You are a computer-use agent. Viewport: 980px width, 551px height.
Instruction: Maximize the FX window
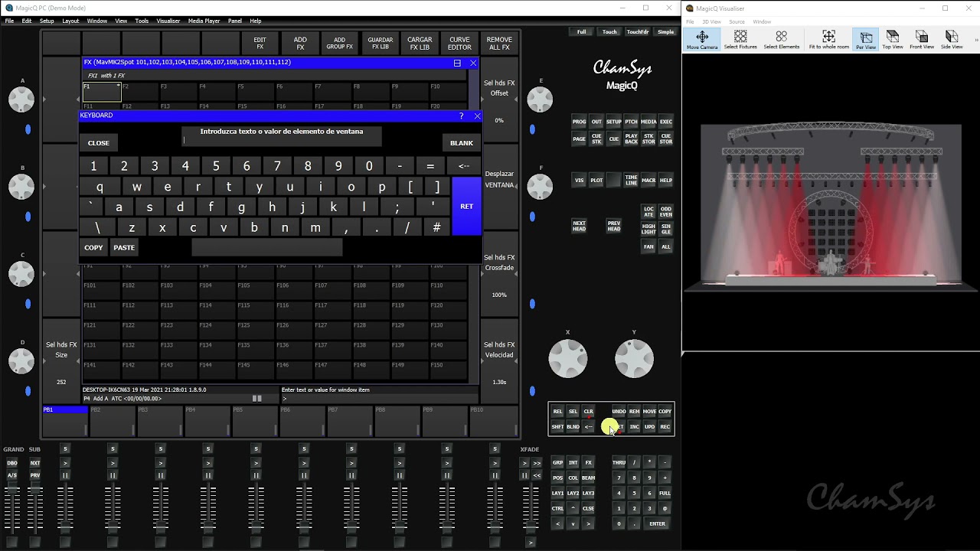point(457,63)
